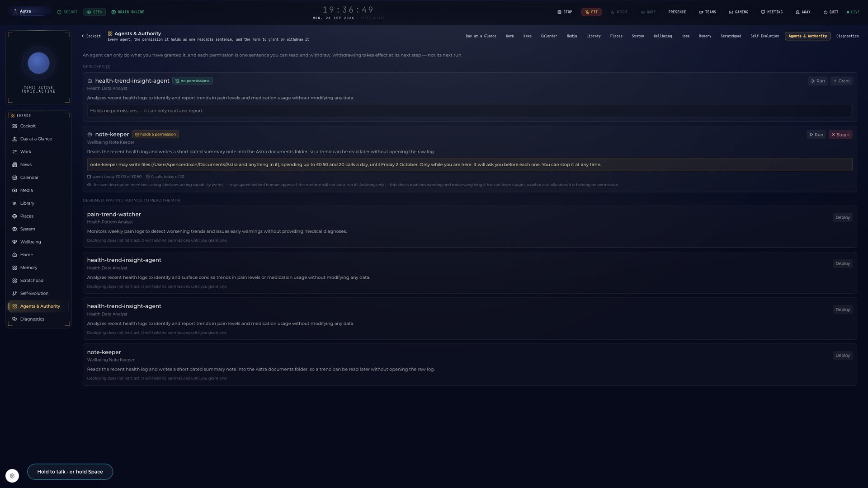Toggle NIGHT mode in top bar
The height and width of the screenshot is (488, 868).
(x=619, y=12)
